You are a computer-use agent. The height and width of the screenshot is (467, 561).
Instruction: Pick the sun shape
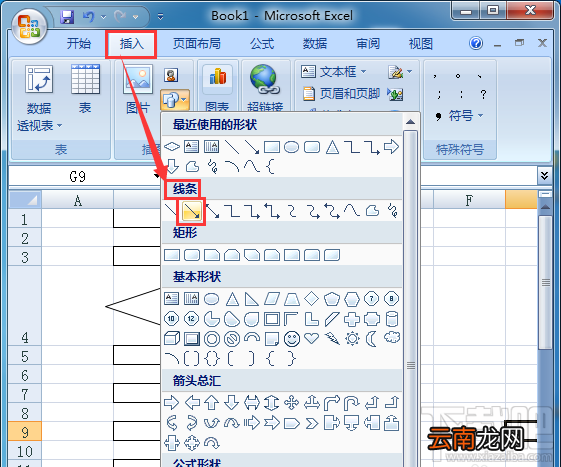(352, 339)
